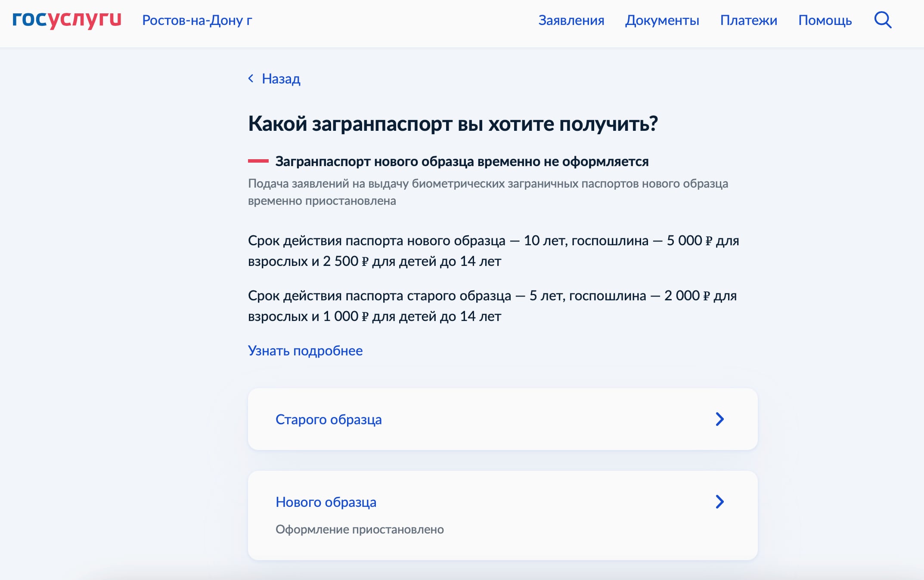Open the Узнать подробнее link
The height and width of the screenshot is (580, 924).
pos(305,351)
